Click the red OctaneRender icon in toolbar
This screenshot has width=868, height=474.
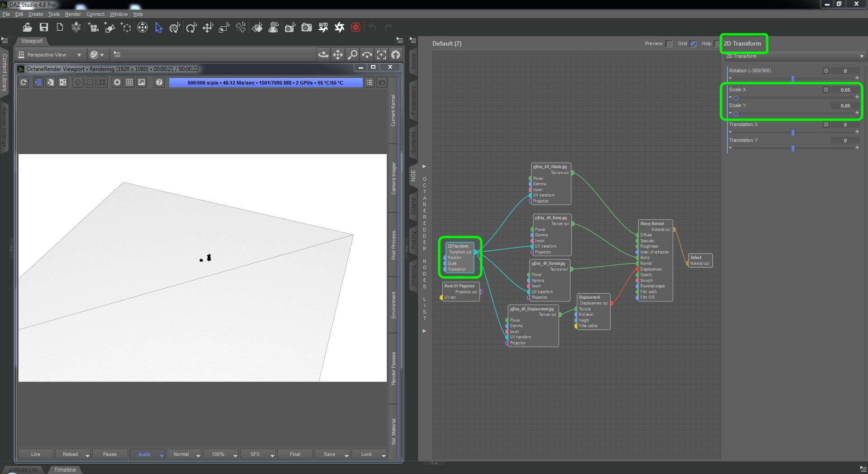(356, 28)
